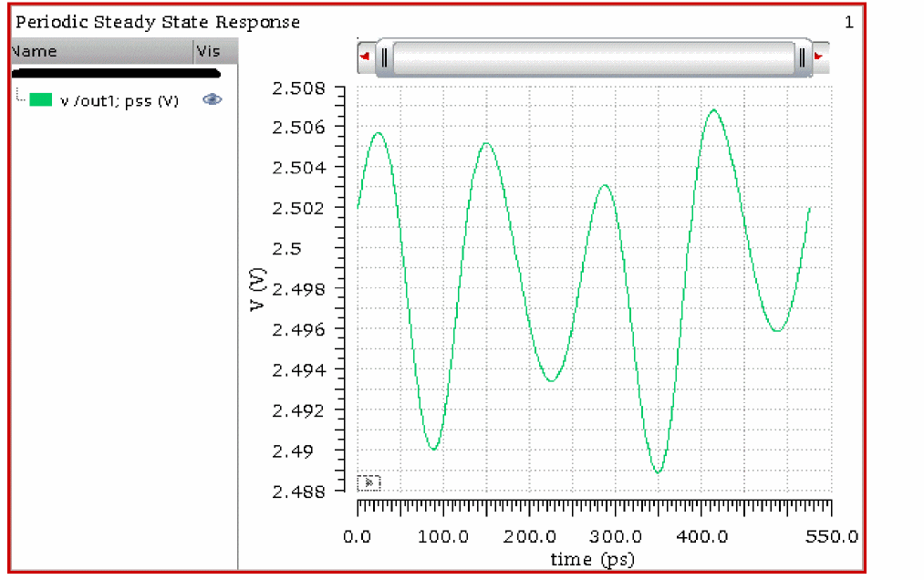Click the green color swatch of v /out1
The image size is (924, 580).
(x=40, y=100)
